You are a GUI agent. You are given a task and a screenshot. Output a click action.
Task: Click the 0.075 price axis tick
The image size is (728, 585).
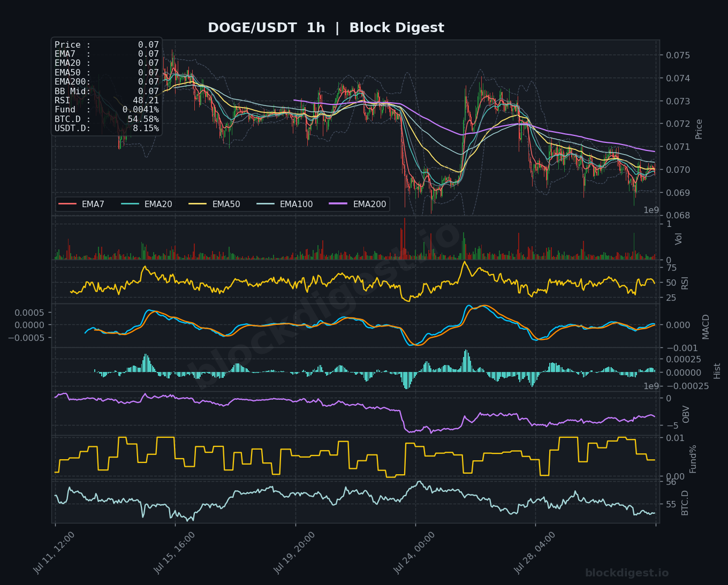click(678, 55)
